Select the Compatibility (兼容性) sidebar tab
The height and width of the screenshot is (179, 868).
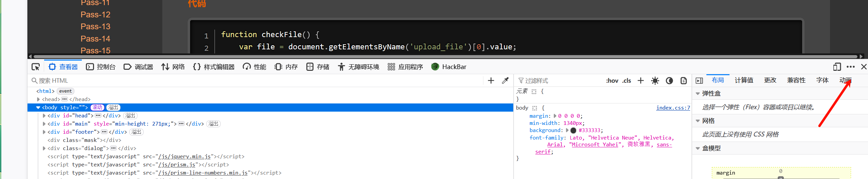pos(796,80)
